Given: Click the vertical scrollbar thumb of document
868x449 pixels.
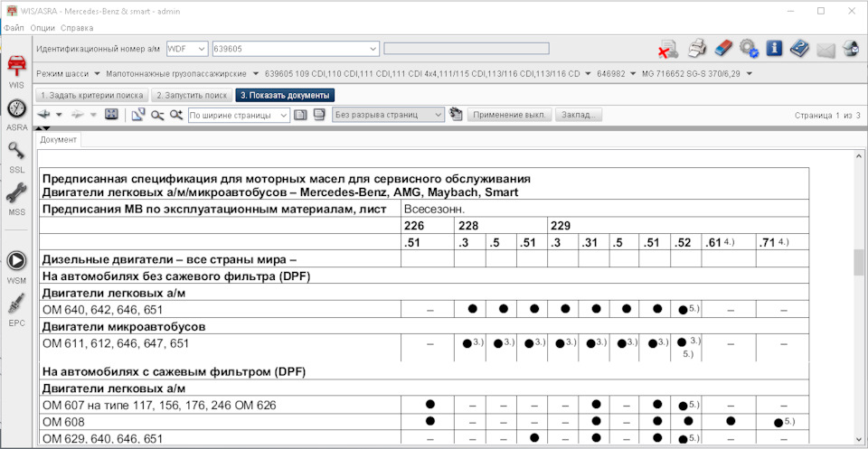Looking at the screenshot, I should [859, 262].
